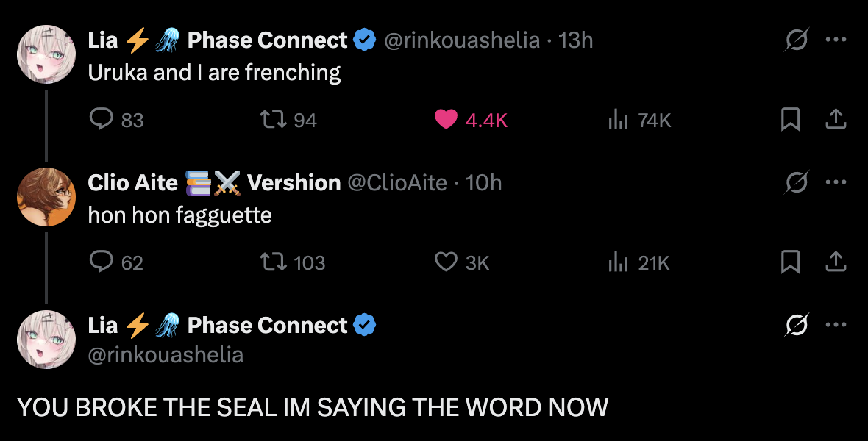Open @ClioAite profile handle link
This screenshot has width=868, height=441.
[397, 182]
